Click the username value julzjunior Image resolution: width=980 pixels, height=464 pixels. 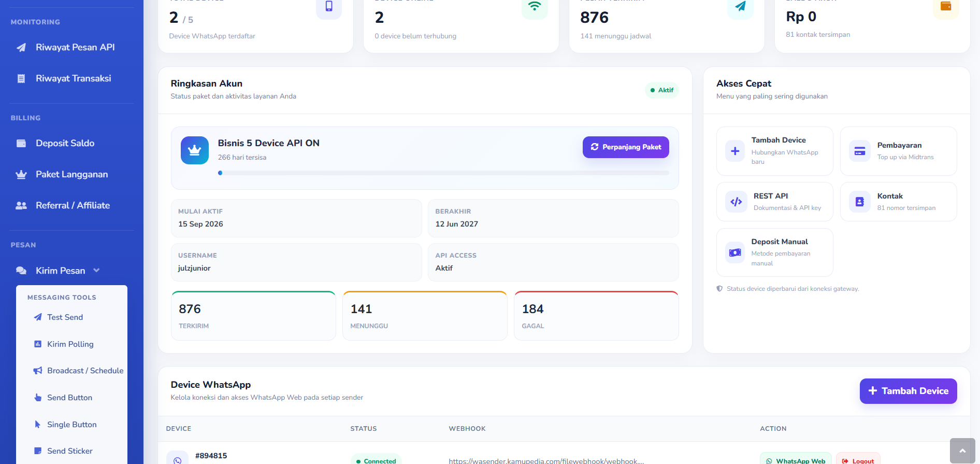click(x=194, y=268)
